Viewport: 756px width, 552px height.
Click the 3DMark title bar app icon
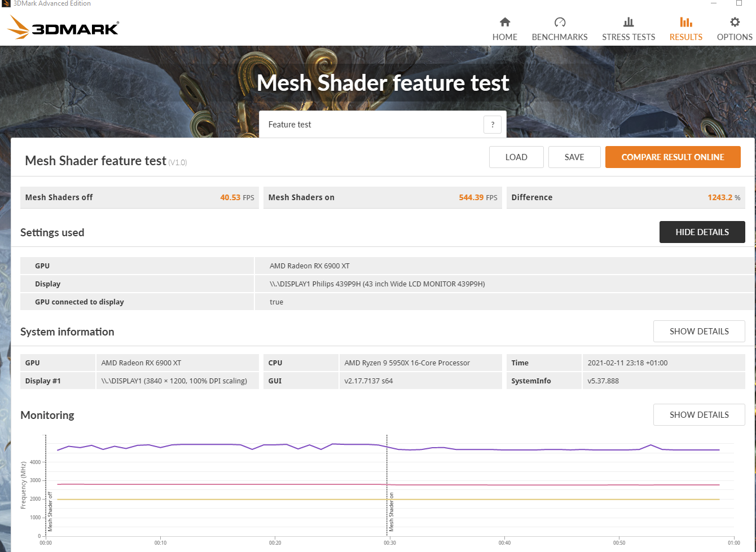tap(6, 3)
